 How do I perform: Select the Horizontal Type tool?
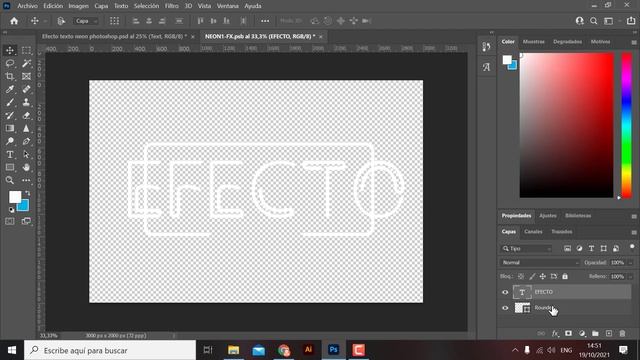pos(10,155)
